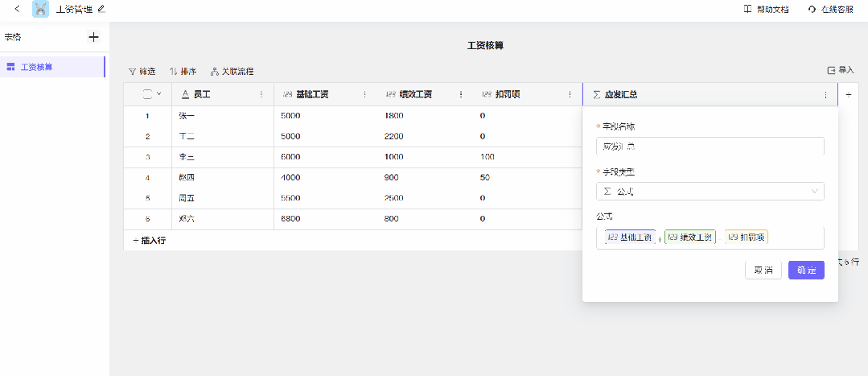Viewport: 868px width, 376px height.
Task: Open the filter toolbar option
Action: click(x=142, y=71)
